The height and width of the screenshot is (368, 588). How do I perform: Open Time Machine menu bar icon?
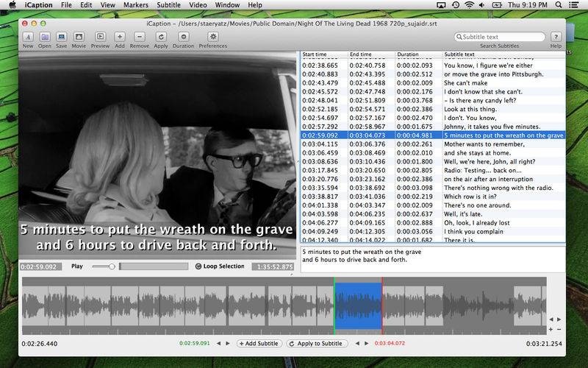(456, 5)
